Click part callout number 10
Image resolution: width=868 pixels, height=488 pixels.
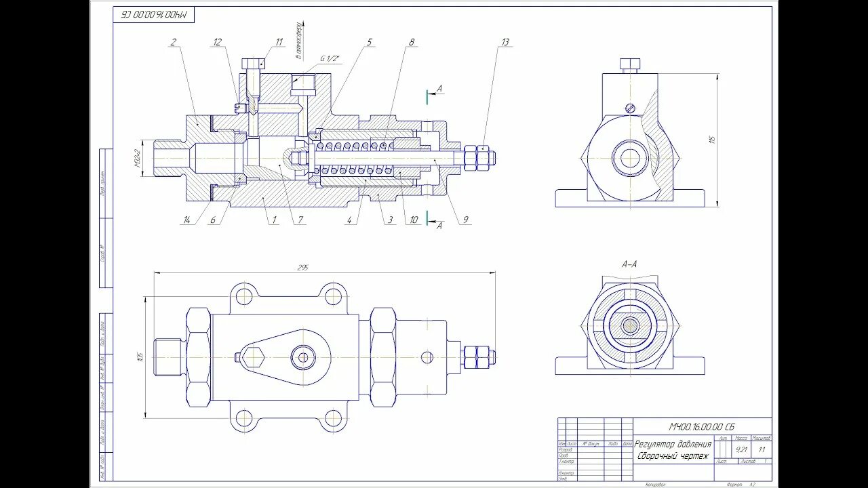point(414,220)
